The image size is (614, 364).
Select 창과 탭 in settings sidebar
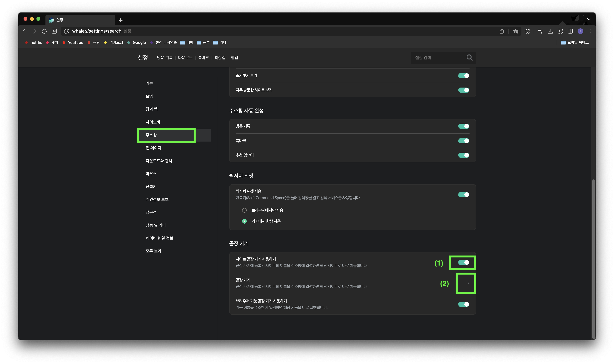[151, 109]
